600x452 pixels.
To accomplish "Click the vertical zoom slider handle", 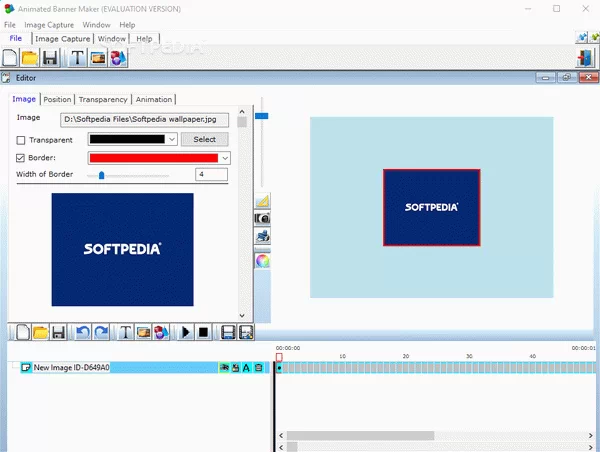I will [x=262, y=116].
